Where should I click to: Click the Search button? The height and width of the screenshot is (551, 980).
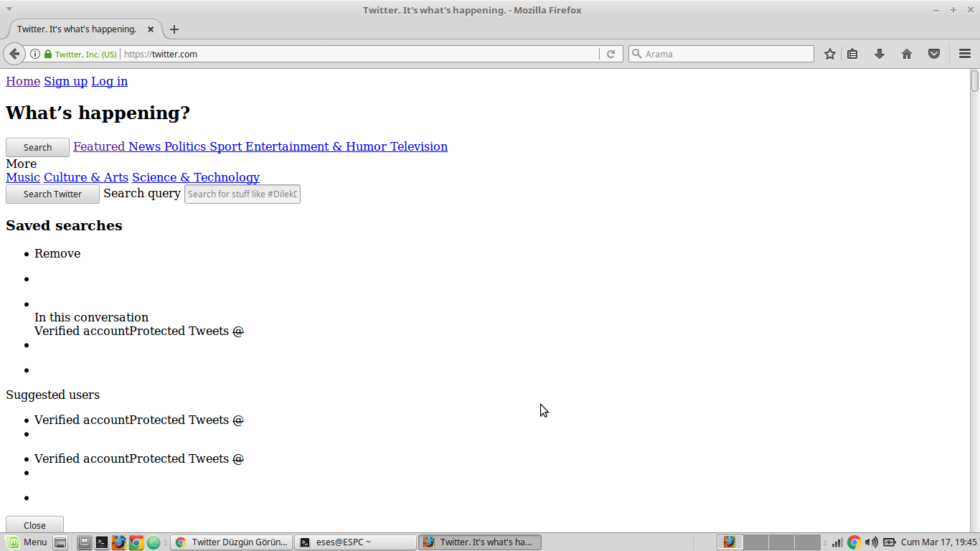[x=37, y=147]
